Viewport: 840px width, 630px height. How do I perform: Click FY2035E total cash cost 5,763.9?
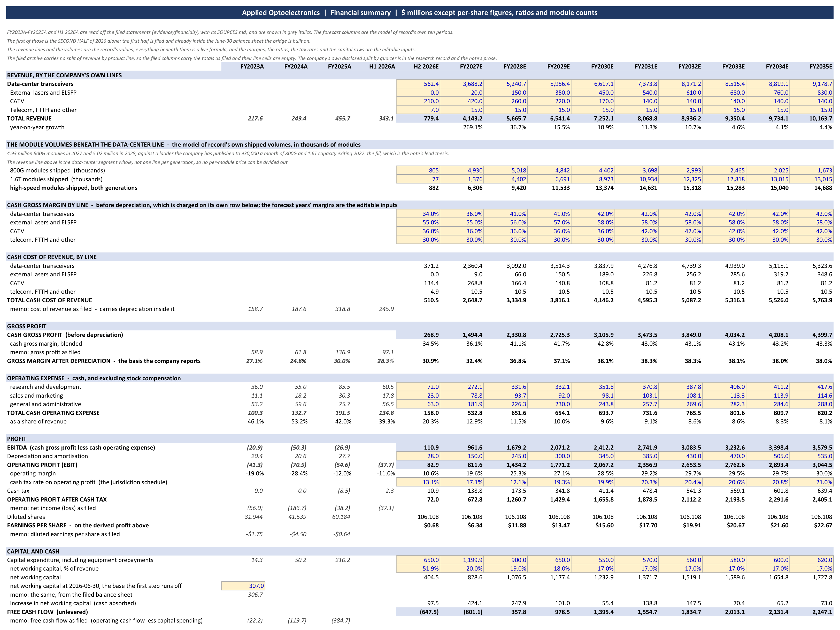(x=822, y=300)
